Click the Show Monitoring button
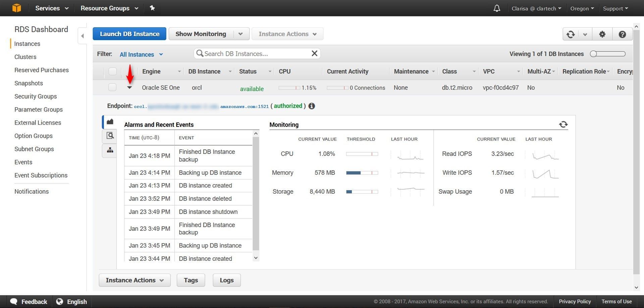The height and width of the screenshot is (308, 644). coord(201,34)
